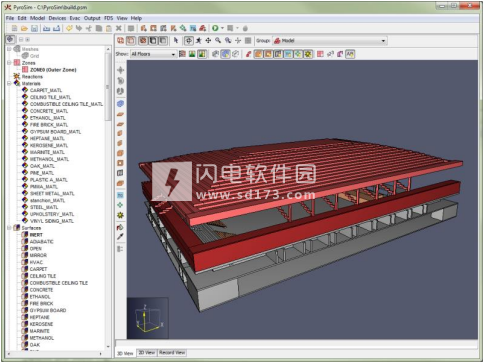Select the arrow selection tool

pos(176,41)
